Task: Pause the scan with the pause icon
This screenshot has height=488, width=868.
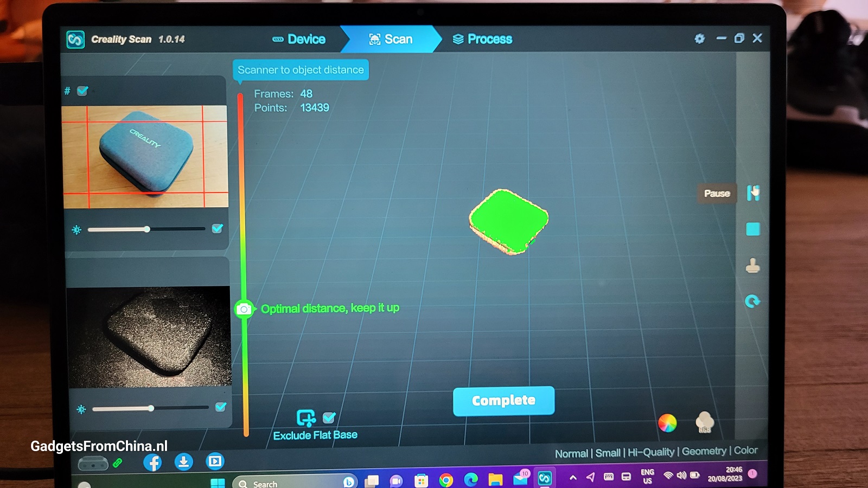Action: [753, 193]
